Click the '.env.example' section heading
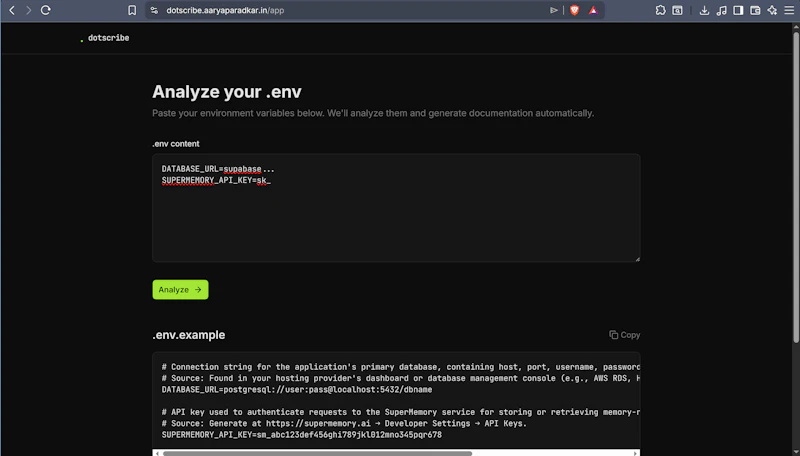The image size is (800, 456). (x=188, y=335)
